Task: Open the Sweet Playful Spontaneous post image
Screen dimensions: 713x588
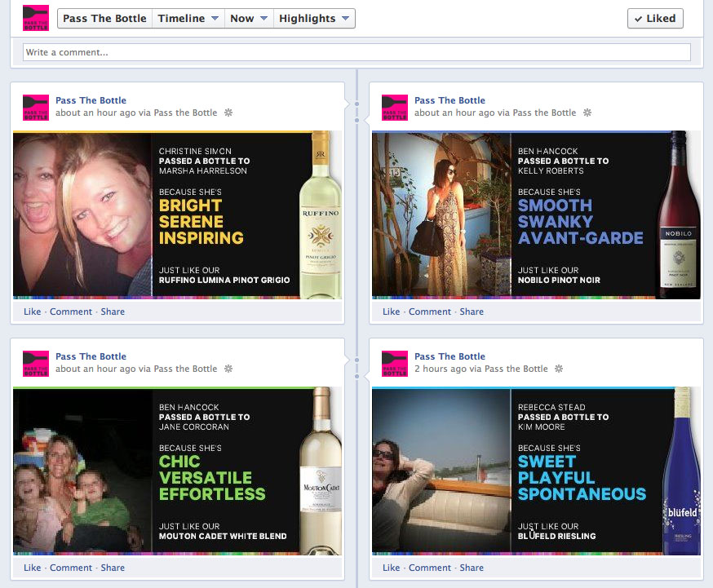Action: pos(536,471)
